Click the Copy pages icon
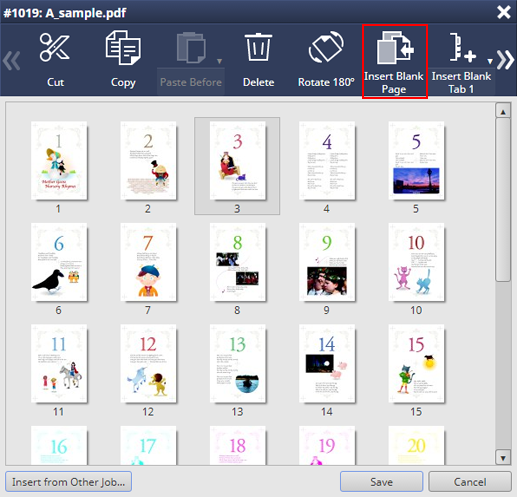This screenshot has width=517, height=497. 123,48
